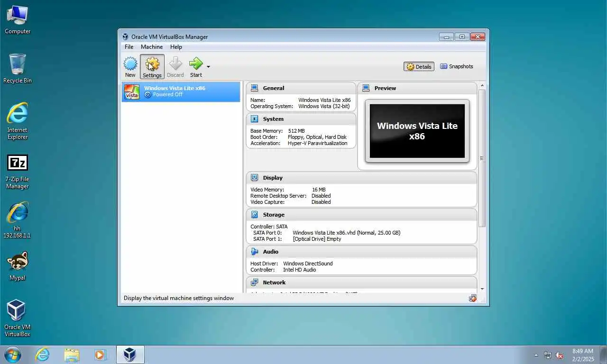Open the Recycle Bin desktop icon
This screenshot has height=364, width=607.
point(18,69)
